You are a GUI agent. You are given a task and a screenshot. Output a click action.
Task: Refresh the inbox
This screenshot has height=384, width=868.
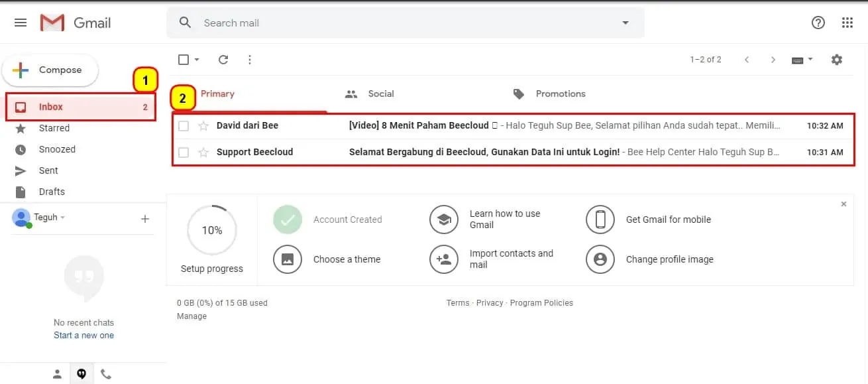point(223,60)
